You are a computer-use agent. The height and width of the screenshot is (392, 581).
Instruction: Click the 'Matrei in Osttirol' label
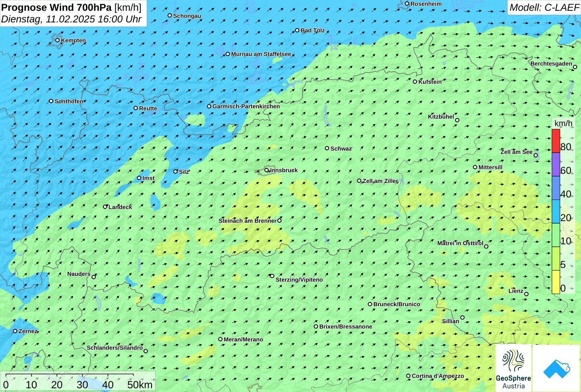460,243
